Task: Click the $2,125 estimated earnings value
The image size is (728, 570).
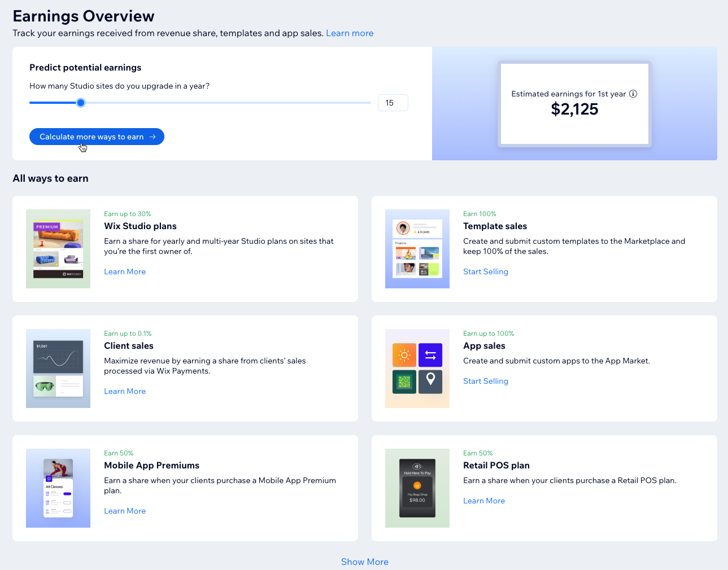Action: pos(574,109)
